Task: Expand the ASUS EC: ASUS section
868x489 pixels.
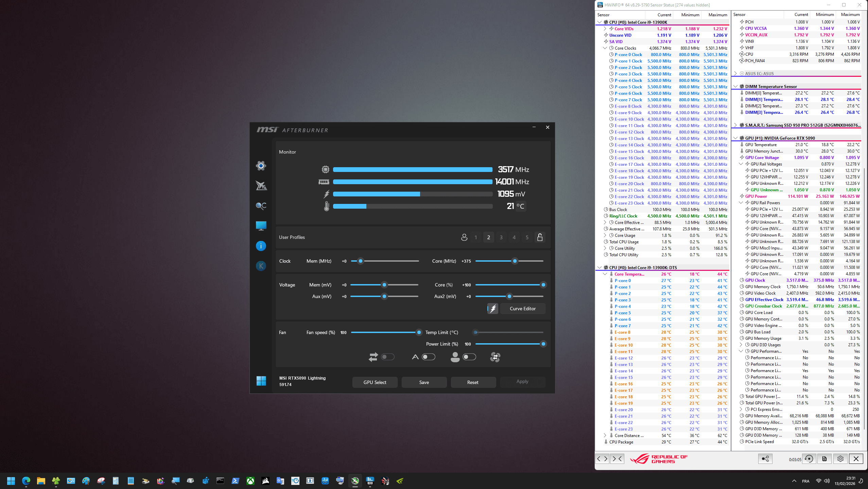Action: 735,73
